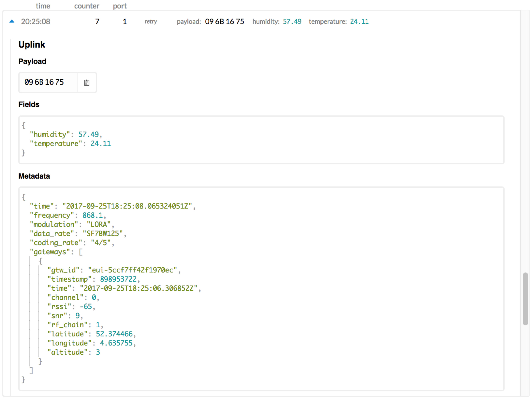
Task: Click the time column header
Action: (x=43, y=6)
